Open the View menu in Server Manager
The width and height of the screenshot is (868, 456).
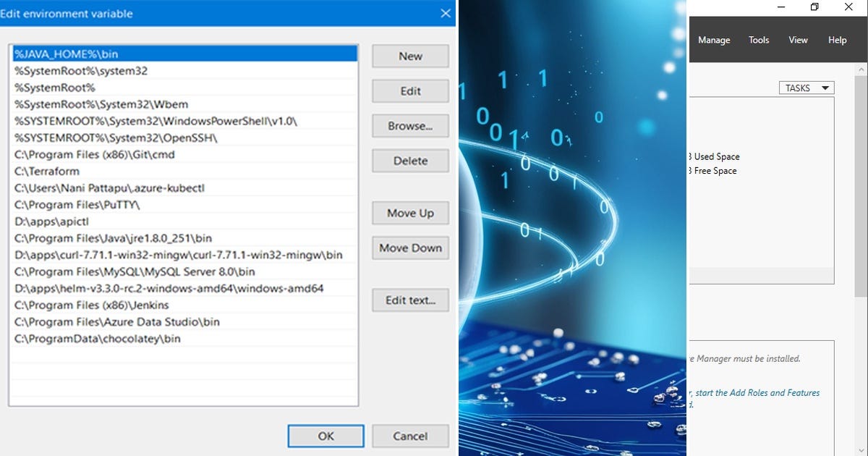point(798,40)
